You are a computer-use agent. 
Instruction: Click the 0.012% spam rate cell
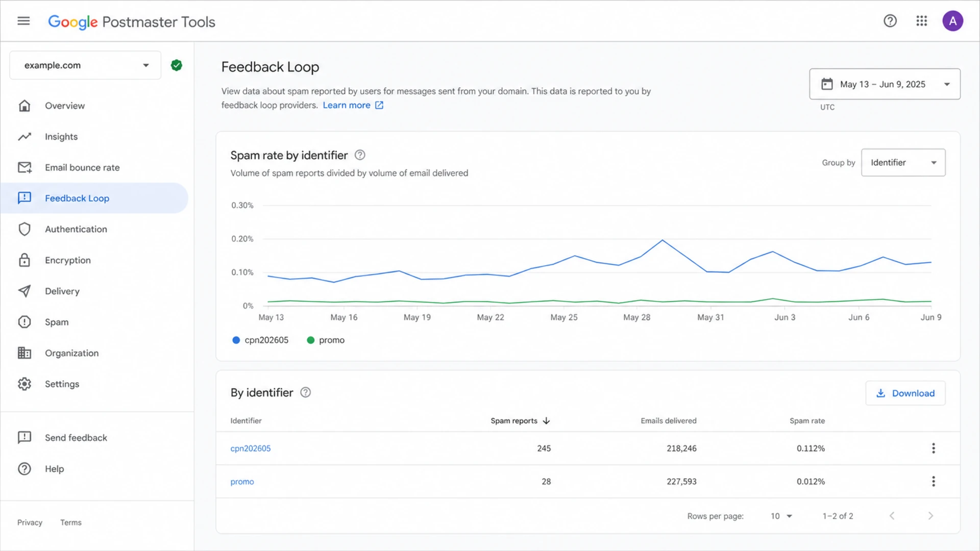811,482
